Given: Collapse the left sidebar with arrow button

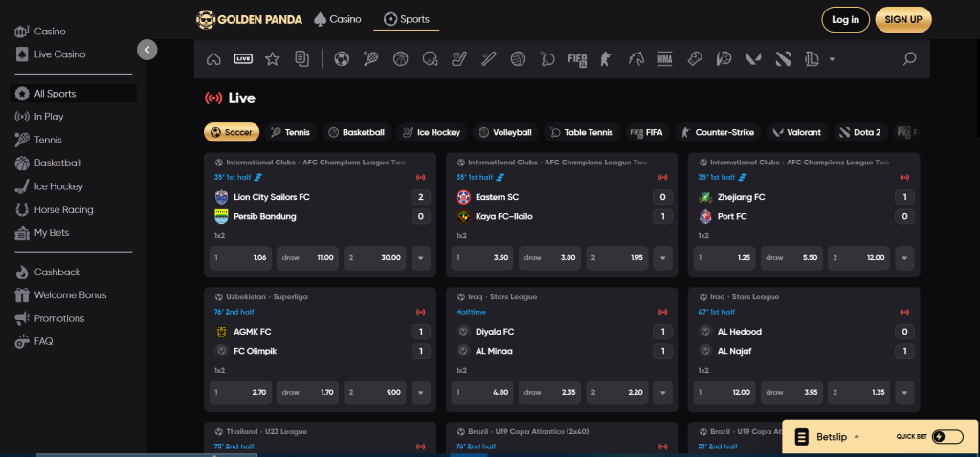Looking at the screenshot, I should pyautogui.click(x=146, y=50).
